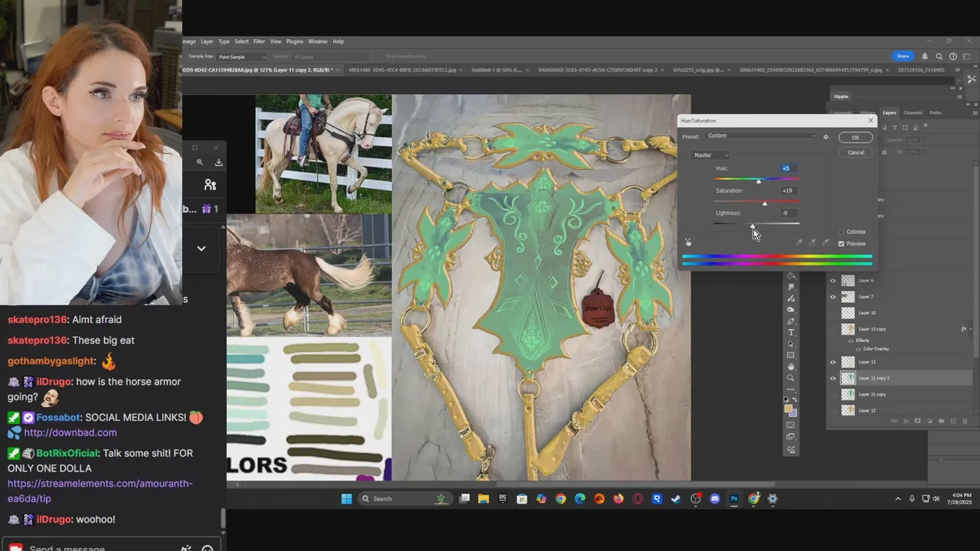Open Discord from the Windows taskbar

714,499
